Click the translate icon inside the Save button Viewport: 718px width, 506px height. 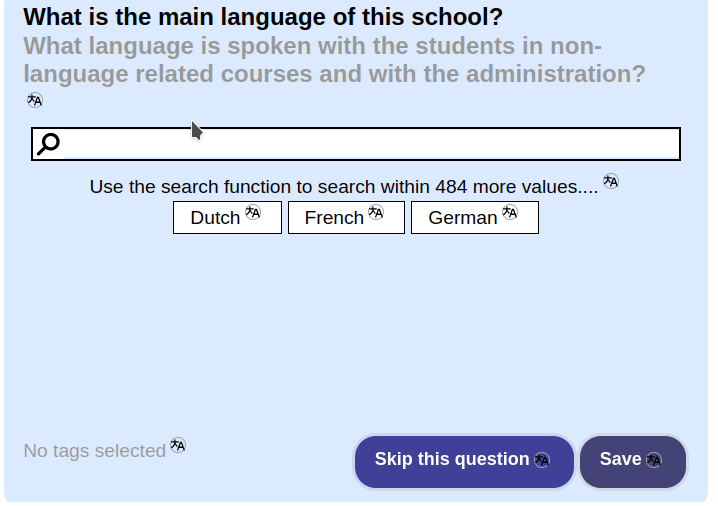pyautogui.click(x=654, y=460)
